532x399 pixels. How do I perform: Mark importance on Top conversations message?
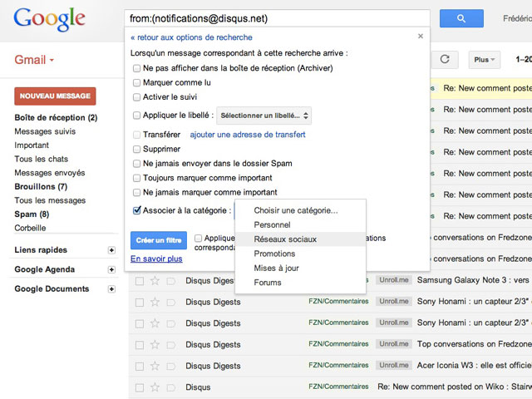[x=170, y=345]
